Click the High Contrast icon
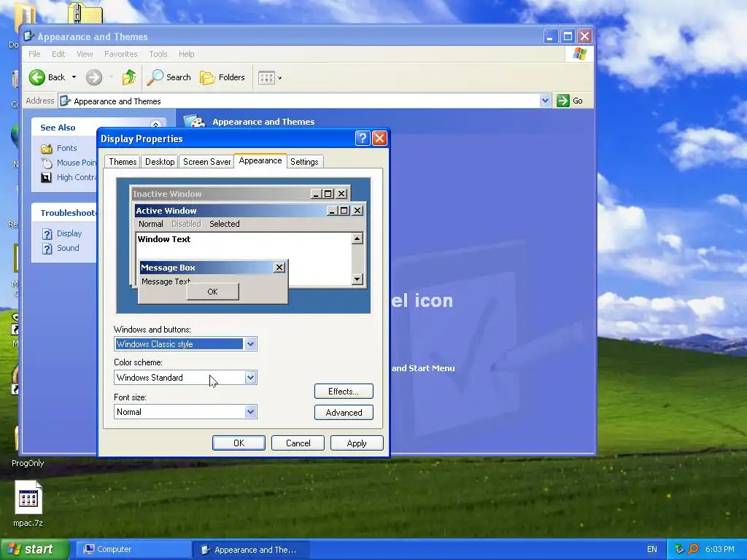 (x=46, y=178)
